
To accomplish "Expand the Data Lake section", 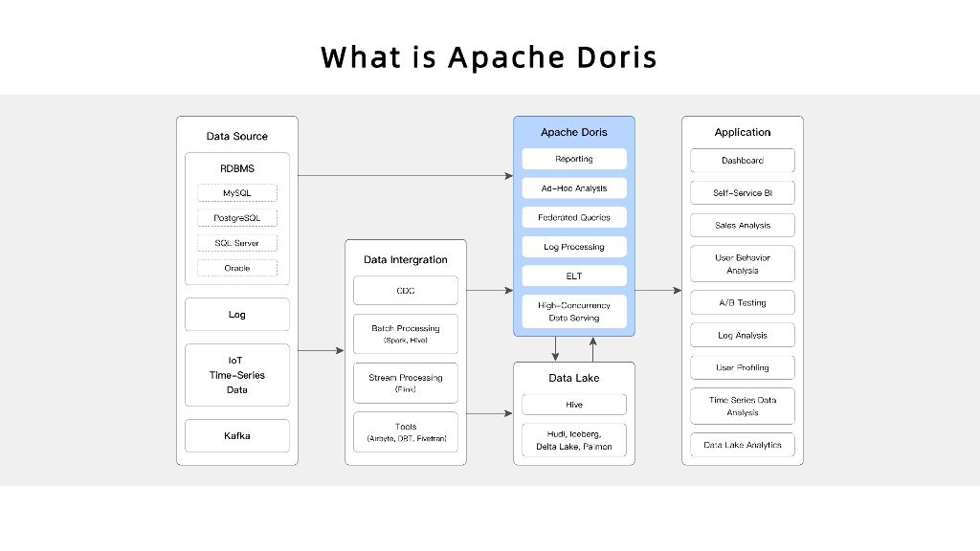I will tap(573, 378).
